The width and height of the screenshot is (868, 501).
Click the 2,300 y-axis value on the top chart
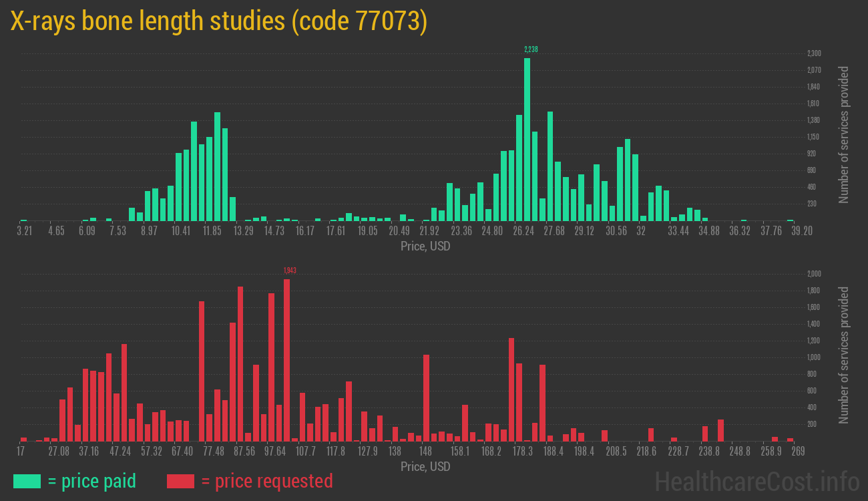click(x=814, y=53)
